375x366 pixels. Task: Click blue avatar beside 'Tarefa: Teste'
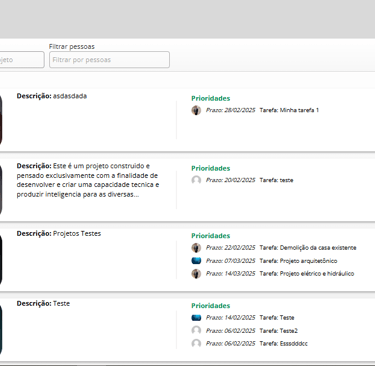pyautogui.click(x=196, y=318)
